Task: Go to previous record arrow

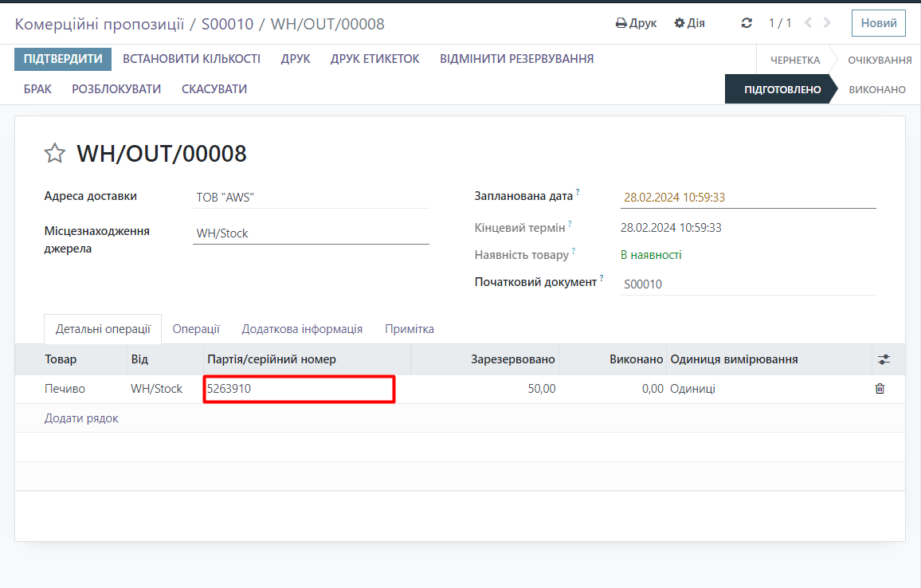Action: [809, 23]
